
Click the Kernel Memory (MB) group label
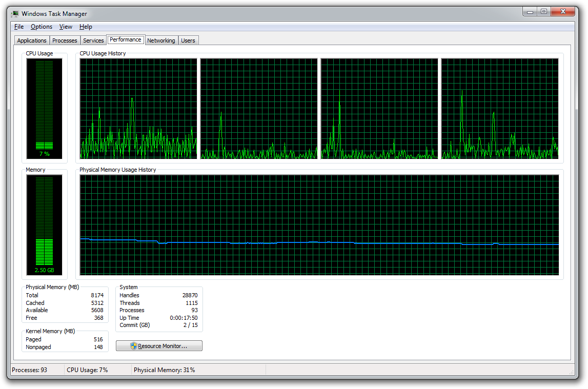click(x=50, y=331)
